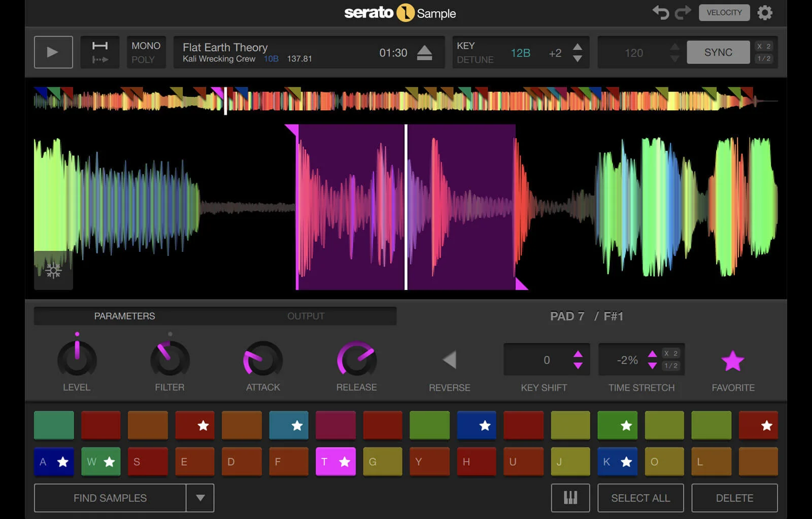The width and height of the screenshot is (812, 519).
Task: Click the undo arrow icon
Action: (661, 12)
